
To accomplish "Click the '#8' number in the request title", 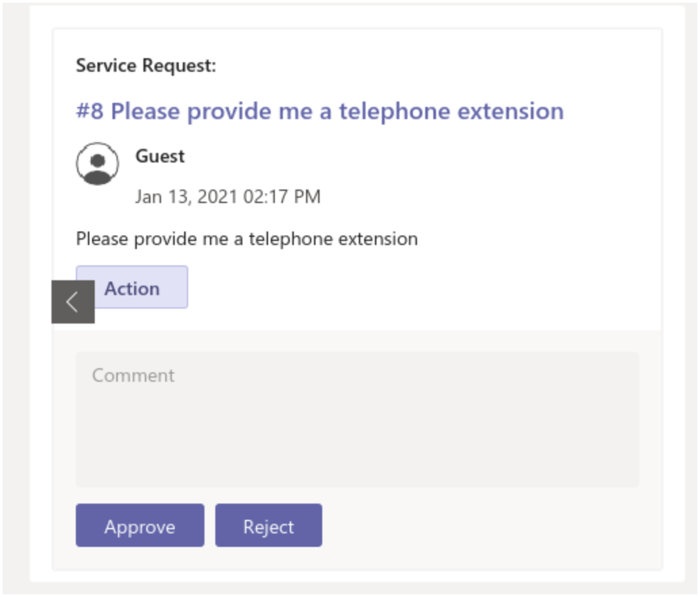I will pyautogui.click(x=89, y=111).
